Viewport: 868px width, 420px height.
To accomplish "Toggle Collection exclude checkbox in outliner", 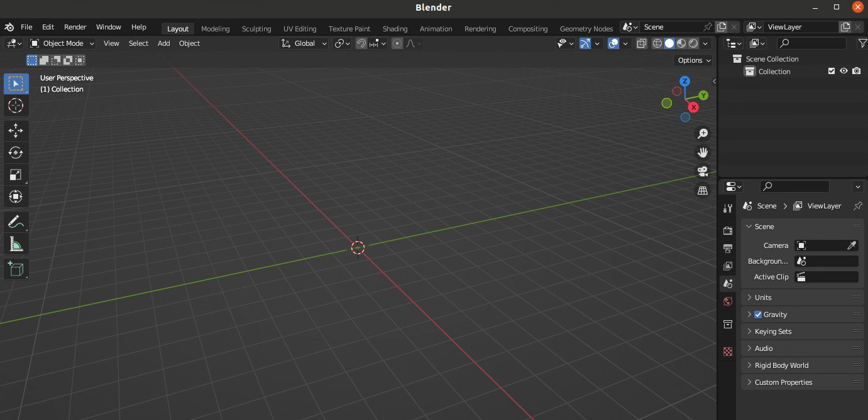I will click(832, 72).
